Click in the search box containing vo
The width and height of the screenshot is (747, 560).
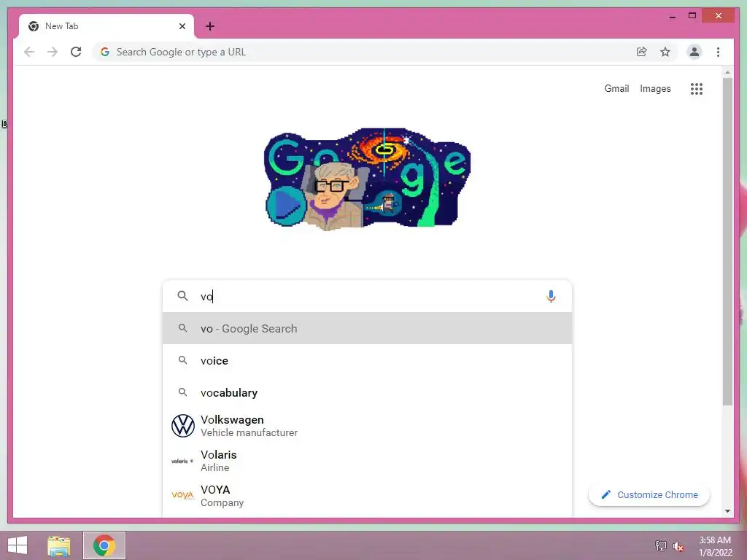click(367, 296)
